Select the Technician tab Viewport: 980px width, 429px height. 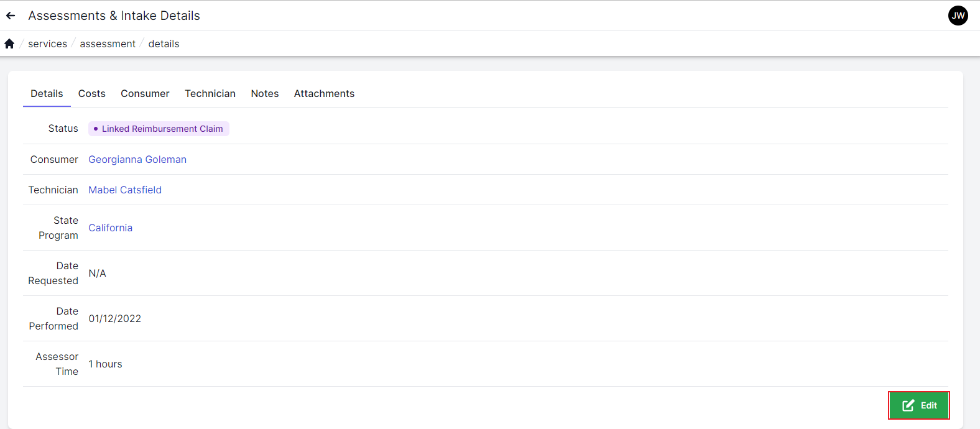210,93
